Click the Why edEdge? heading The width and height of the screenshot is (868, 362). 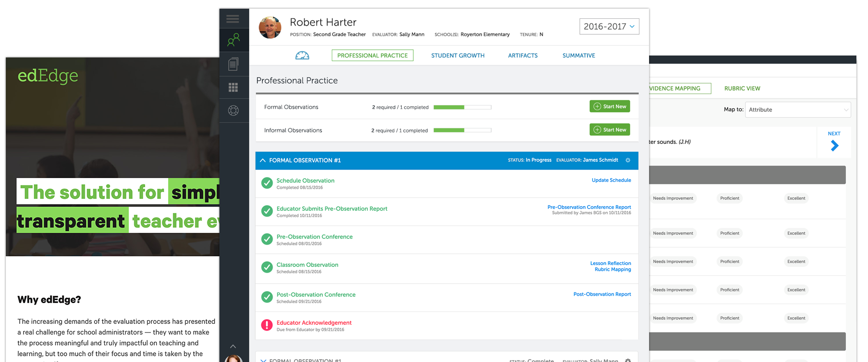49,300
